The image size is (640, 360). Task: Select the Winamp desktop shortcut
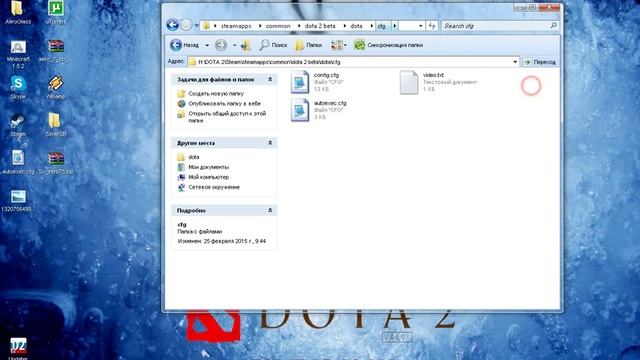tap(56, 87)
